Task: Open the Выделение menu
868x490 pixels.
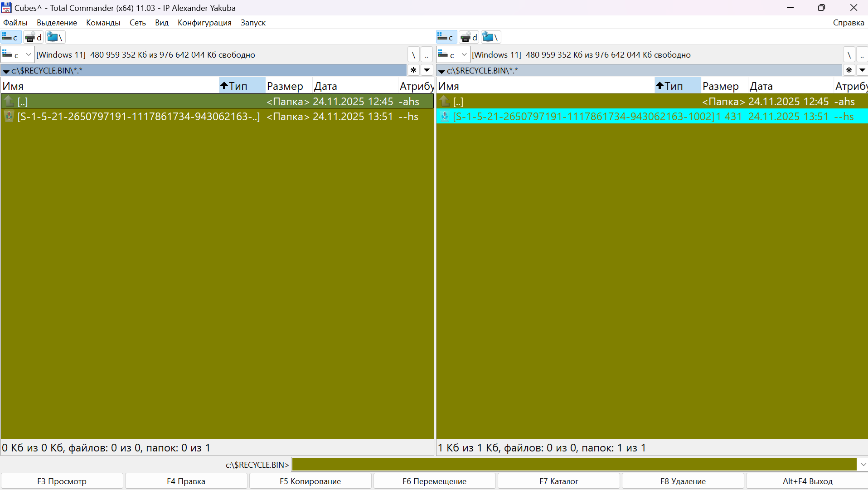Action: 57,23
